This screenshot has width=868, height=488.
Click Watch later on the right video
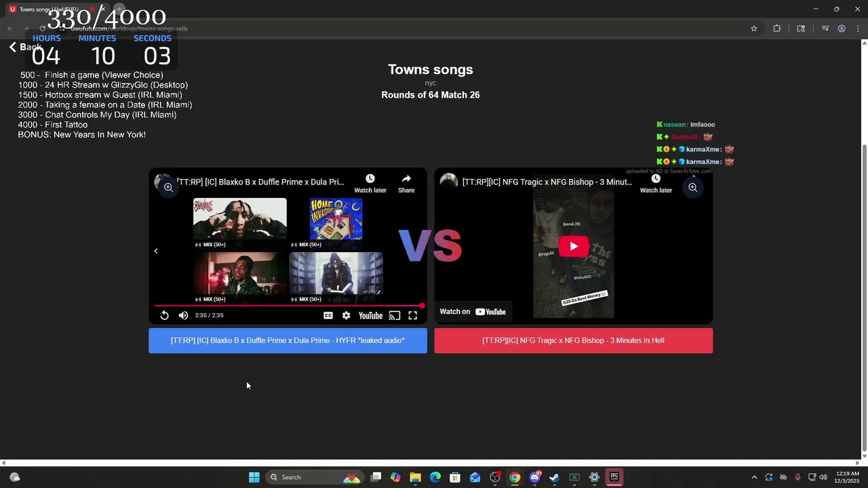pyautogui.click(x=656, y=183)
